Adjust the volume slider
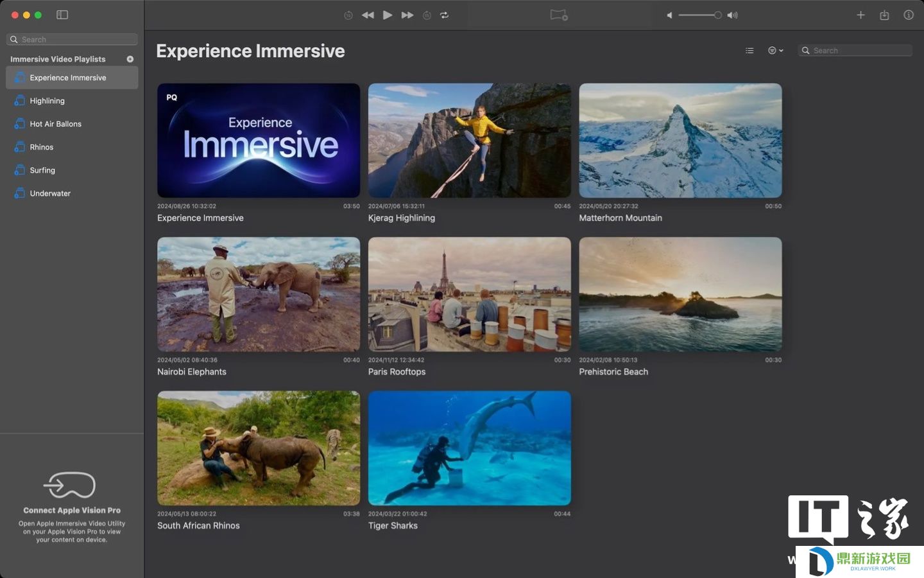The height and width of the screenshot is (578, 924). click(700, 15)
